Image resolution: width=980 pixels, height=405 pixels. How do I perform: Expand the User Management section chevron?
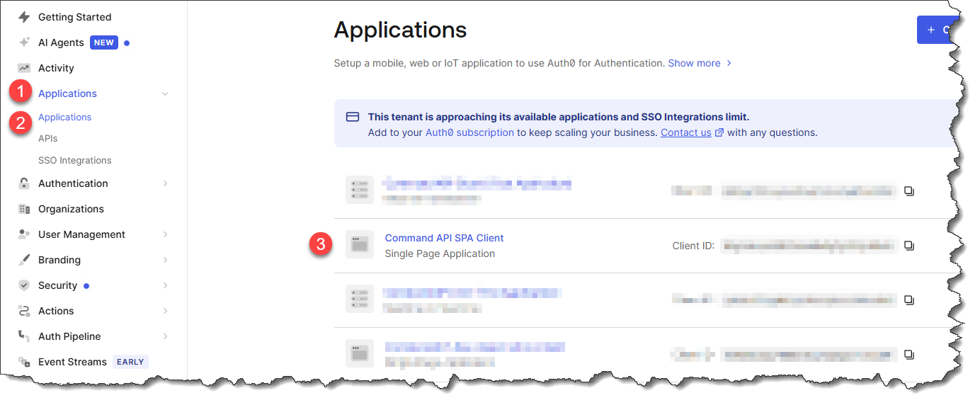165,234
